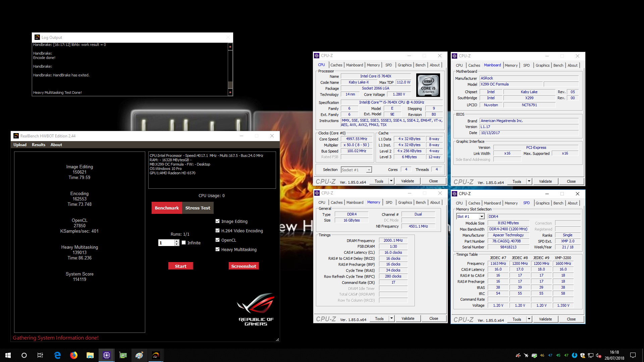Click the Stress Test button
Viewport: 644px width, 362px height.
(x=198, y=208)
